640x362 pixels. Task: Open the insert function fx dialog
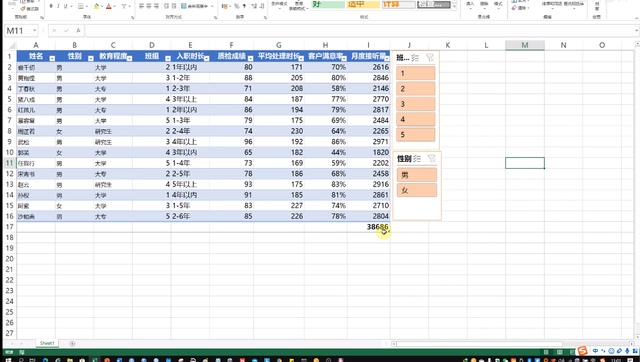point(78,31)
